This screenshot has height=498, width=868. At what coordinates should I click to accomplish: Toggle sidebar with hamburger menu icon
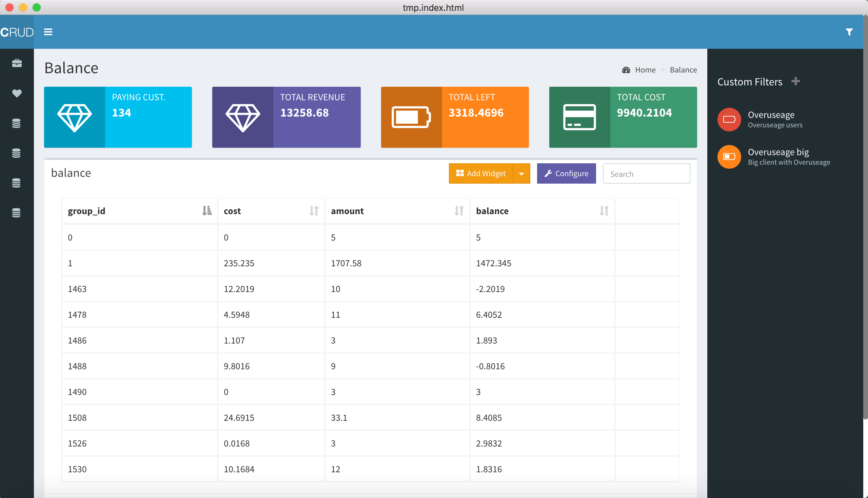click(48, 32)
